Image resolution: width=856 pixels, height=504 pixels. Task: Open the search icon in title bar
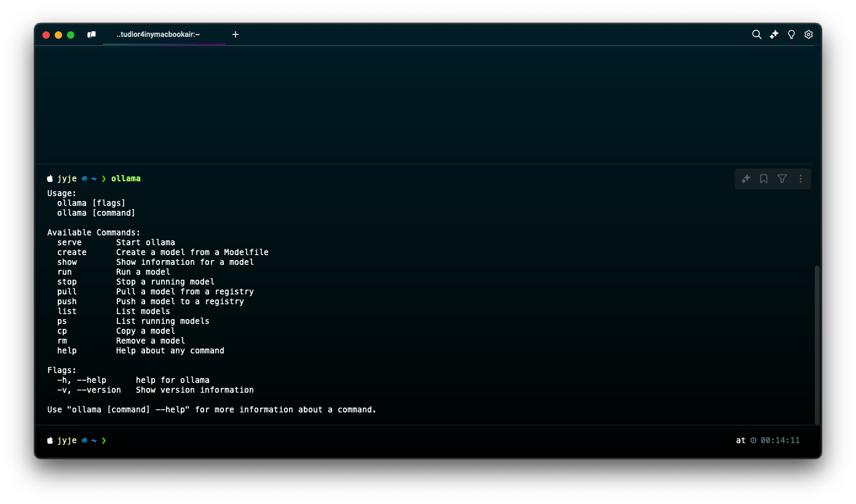click(757, 34)
